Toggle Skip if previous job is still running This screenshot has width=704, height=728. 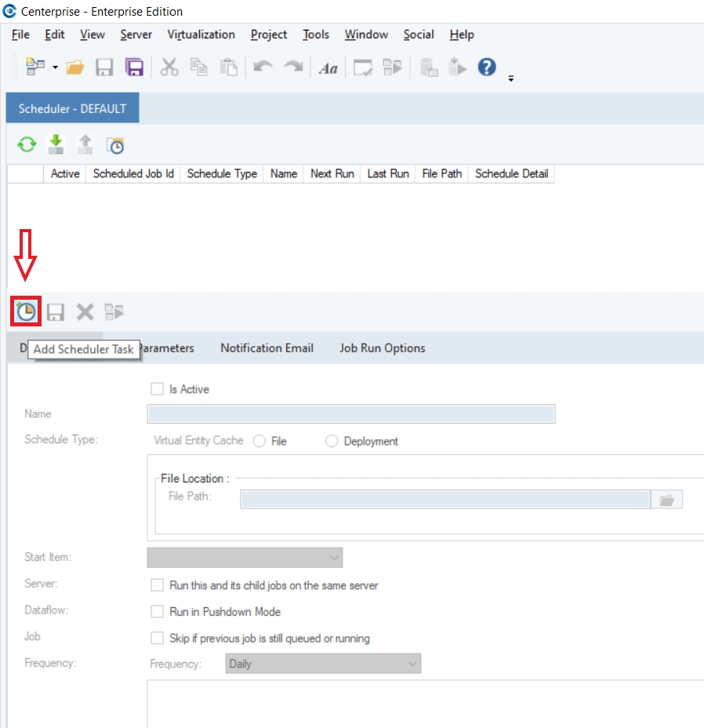tap(157, 639)
